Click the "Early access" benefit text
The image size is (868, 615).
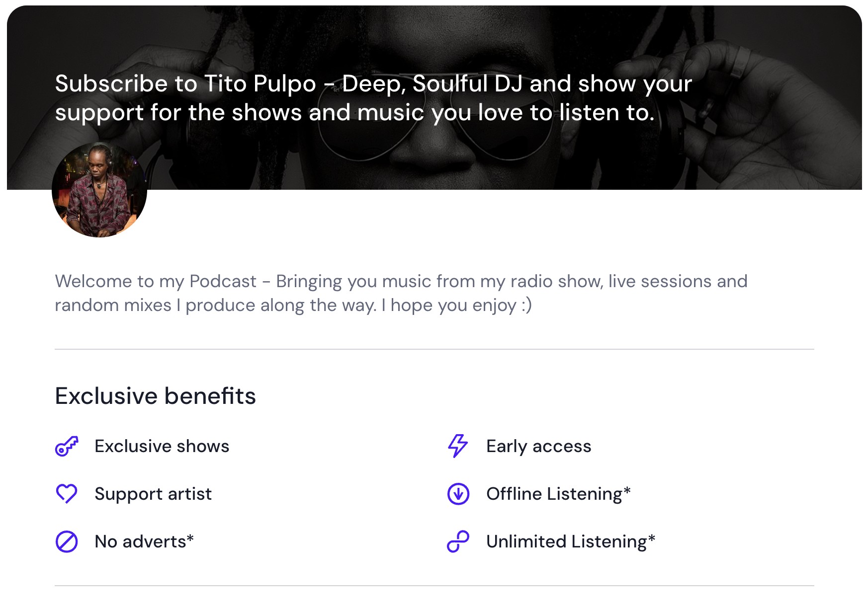[x=539, y=446]
